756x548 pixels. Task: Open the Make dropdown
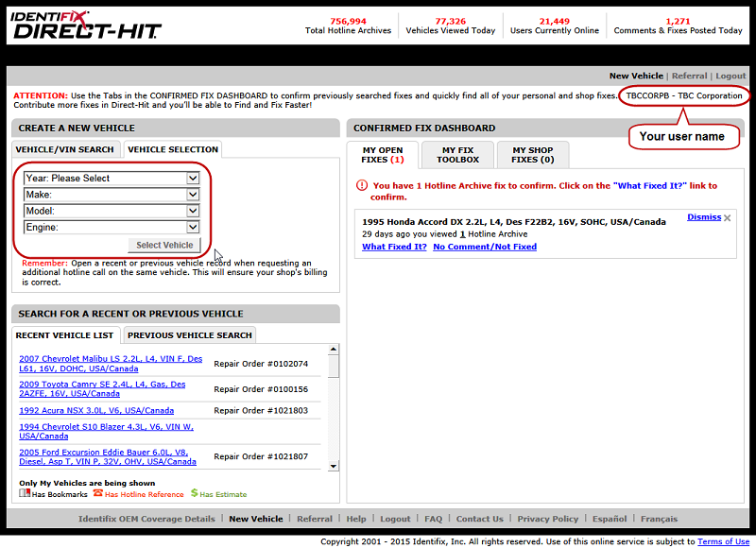(112, 195)
